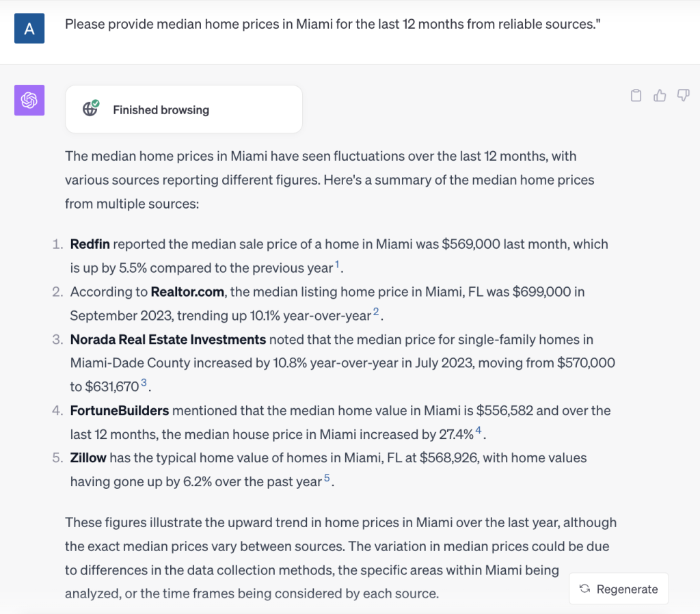700x614 pixels.
Task: Open citation 1 after Redfin statement
Action: coord(338,265)
